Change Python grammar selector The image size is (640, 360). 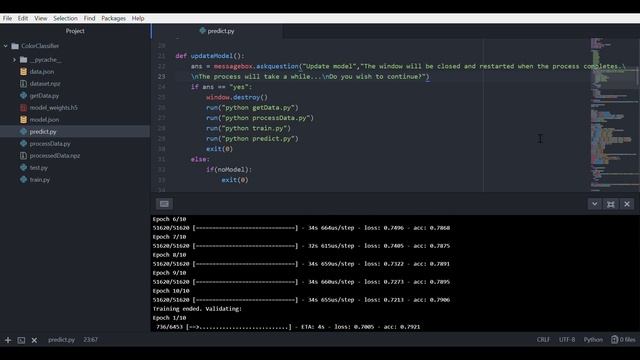tap(593, 340)
